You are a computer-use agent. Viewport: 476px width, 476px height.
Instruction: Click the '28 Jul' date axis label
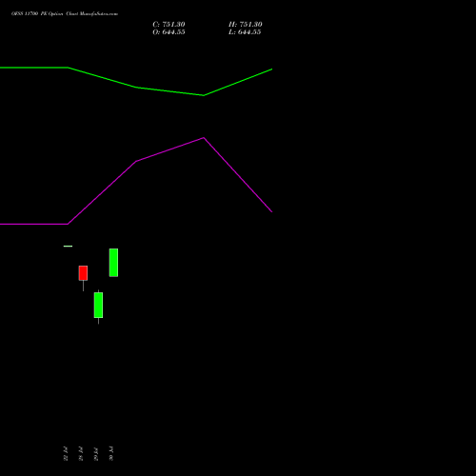pyautogui.click(x=81, y=453)
